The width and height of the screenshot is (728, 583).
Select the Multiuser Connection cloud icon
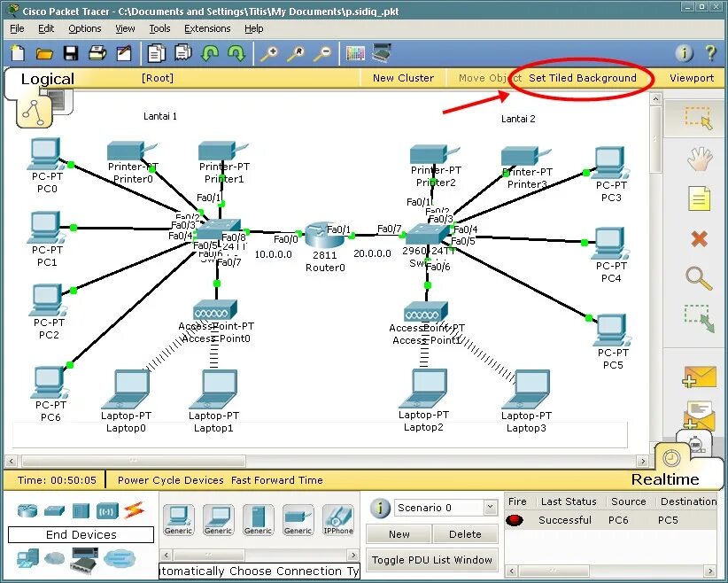pyautogui.click(x=119, y=558)
